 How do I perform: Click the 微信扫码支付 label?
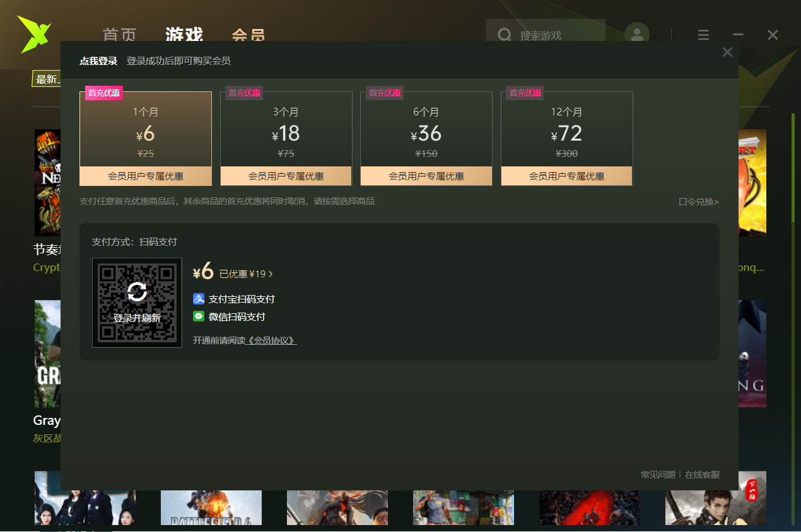coord(237,316)
